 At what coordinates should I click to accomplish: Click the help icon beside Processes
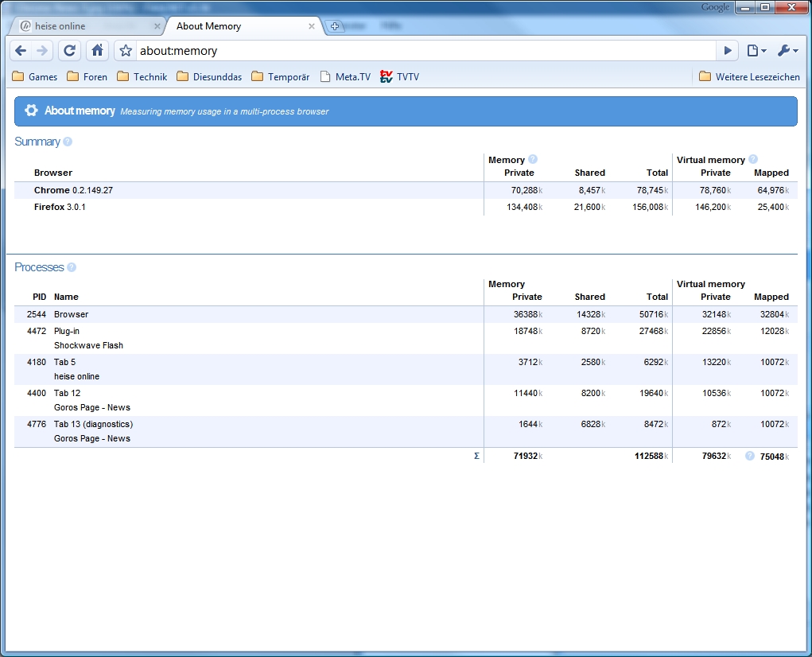pos(72,267)
